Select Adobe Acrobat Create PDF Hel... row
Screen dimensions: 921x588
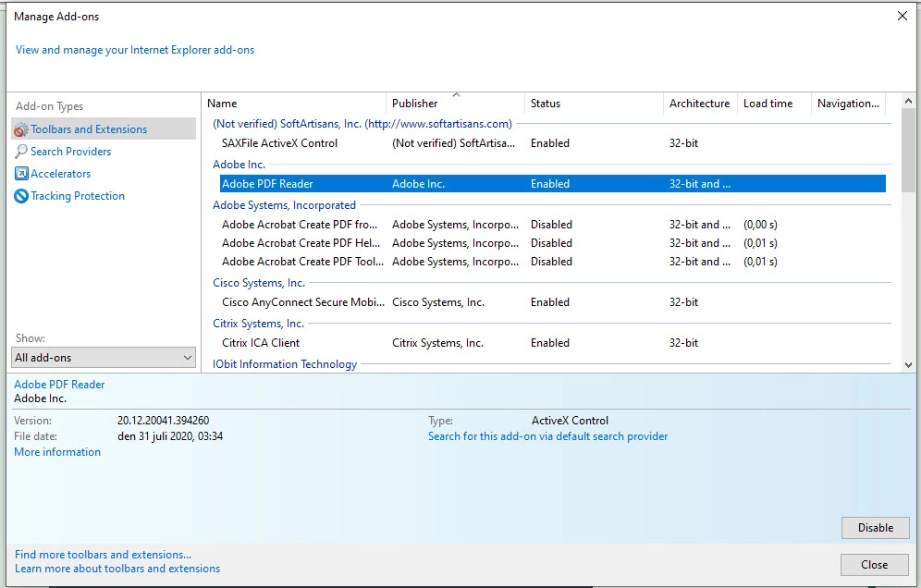(553, 243)
